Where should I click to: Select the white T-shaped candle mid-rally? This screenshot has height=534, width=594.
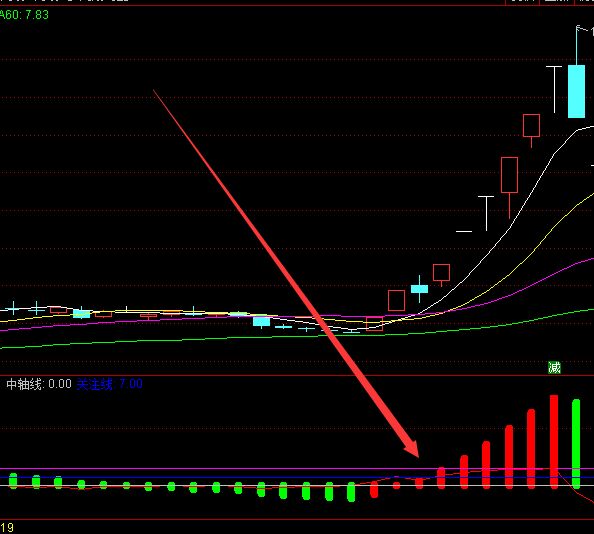click(x=486, y=213)
